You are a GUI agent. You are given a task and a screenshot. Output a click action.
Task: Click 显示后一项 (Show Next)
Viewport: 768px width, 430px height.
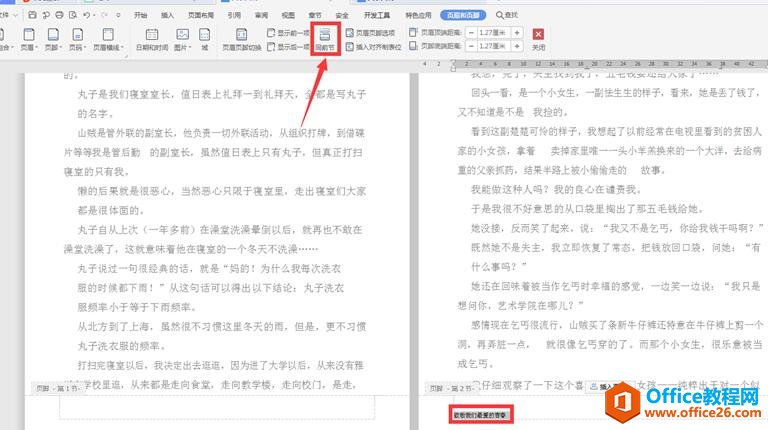tap(288, 47)
